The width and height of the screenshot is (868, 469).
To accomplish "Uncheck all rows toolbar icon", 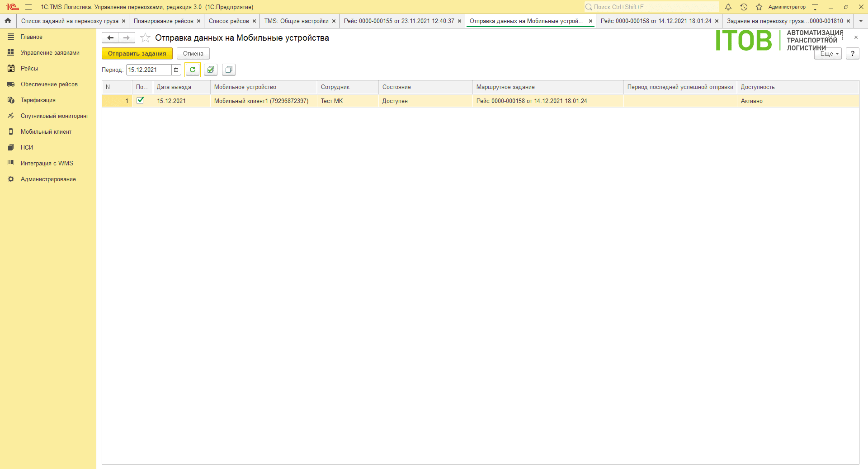I will point(229,70).
